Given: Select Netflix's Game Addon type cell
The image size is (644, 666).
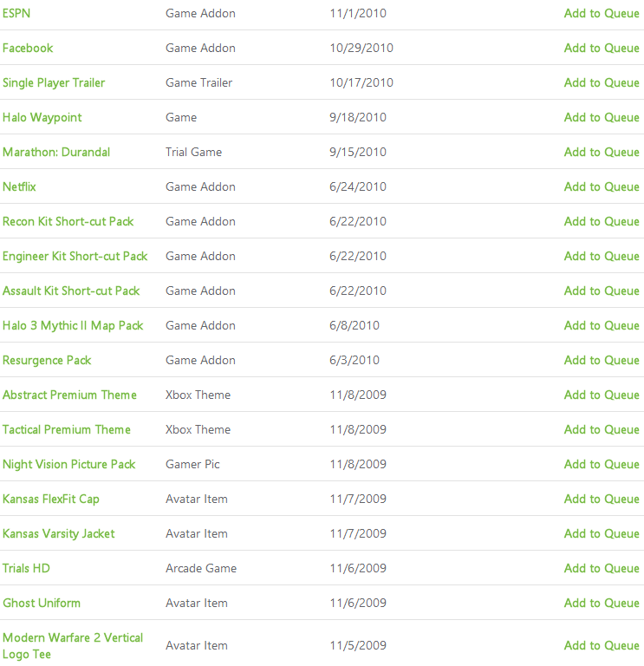Looking at the screenshot, I should point(200,187).
